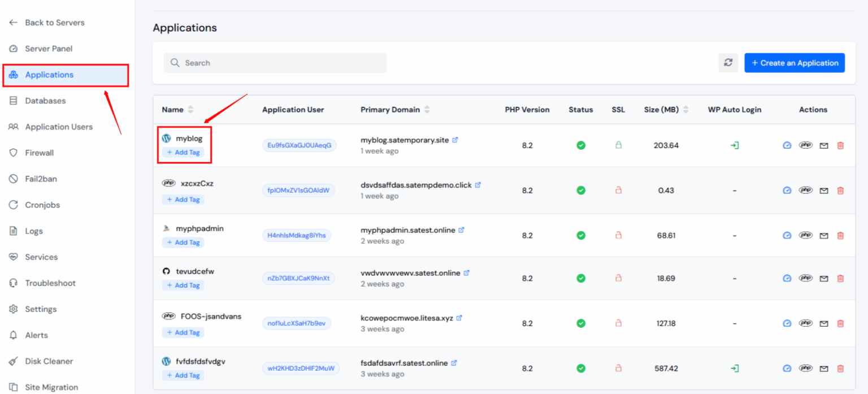Screen dimensions: 868x394
Task: Click the Create an Application button
Action: [795, 63]
